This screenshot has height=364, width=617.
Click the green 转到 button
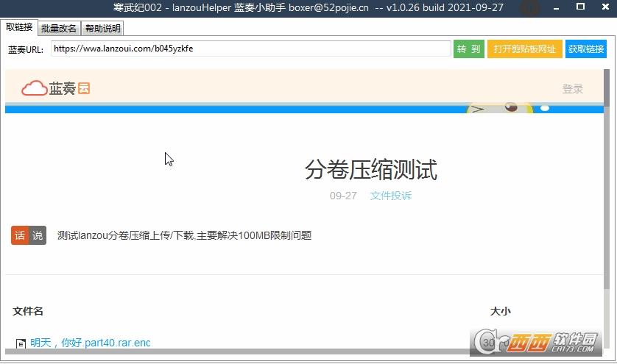[x=469, y=49]
